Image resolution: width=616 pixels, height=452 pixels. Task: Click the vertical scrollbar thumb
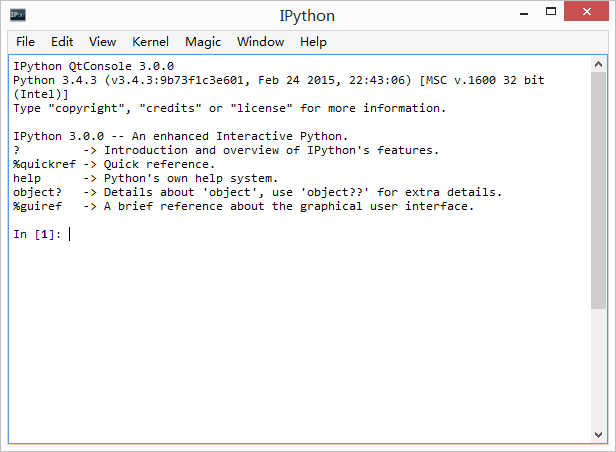point(598,190)
